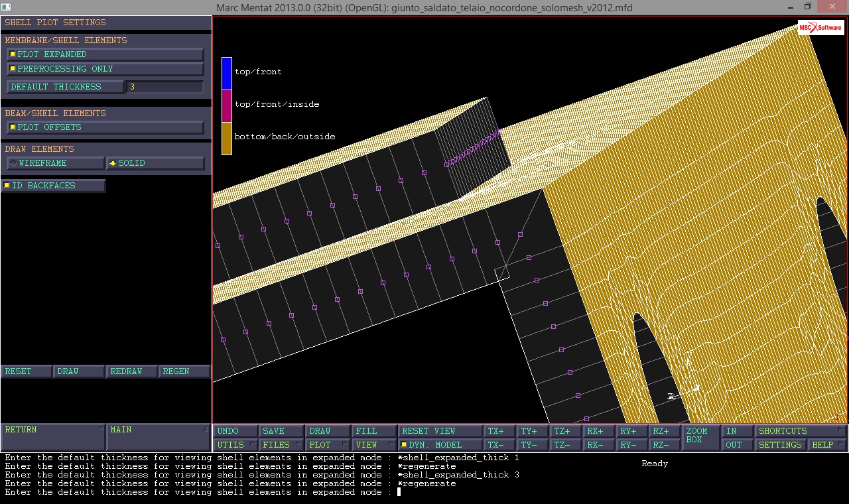The width and height of the screenshot is (849, 504).
Task: Toggle the ID BACKFACES option
Action: pos(53,186)
